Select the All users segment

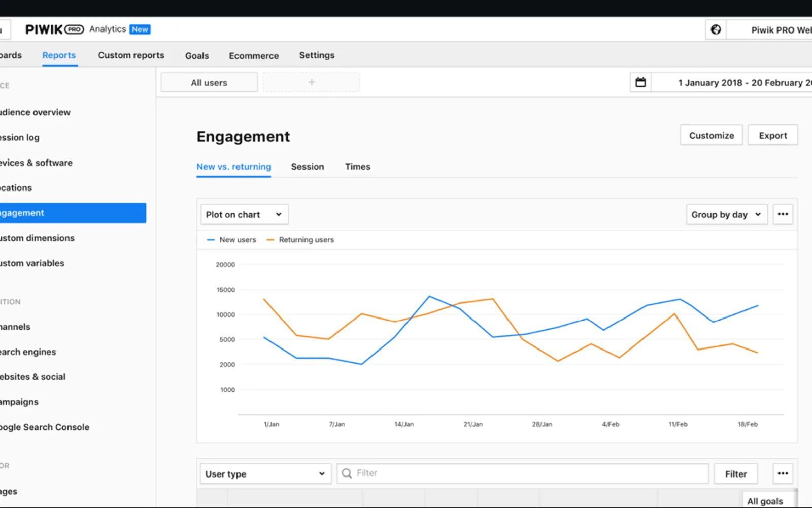209,82
